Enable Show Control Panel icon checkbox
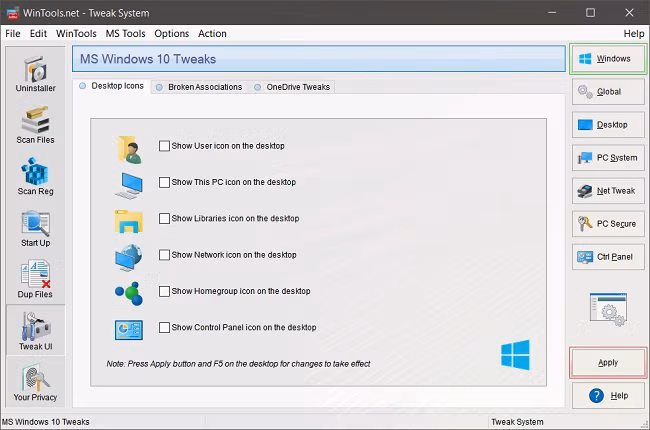The width and height of the screenshot is (650, 430). [164, 327]
